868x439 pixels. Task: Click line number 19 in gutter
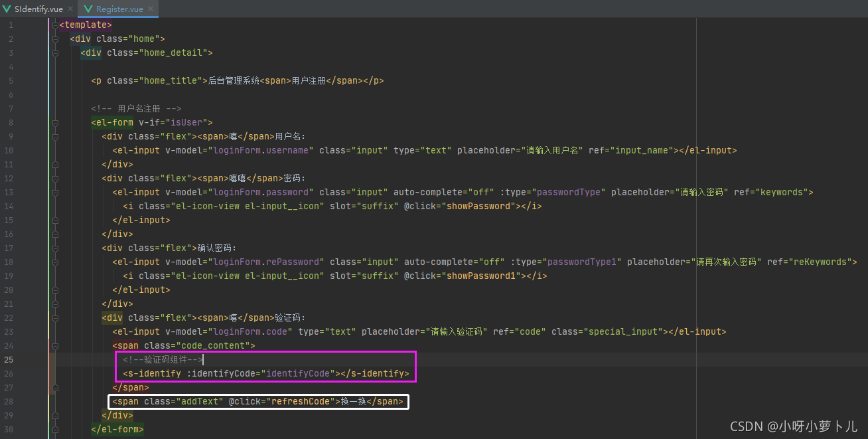(9, 276)
